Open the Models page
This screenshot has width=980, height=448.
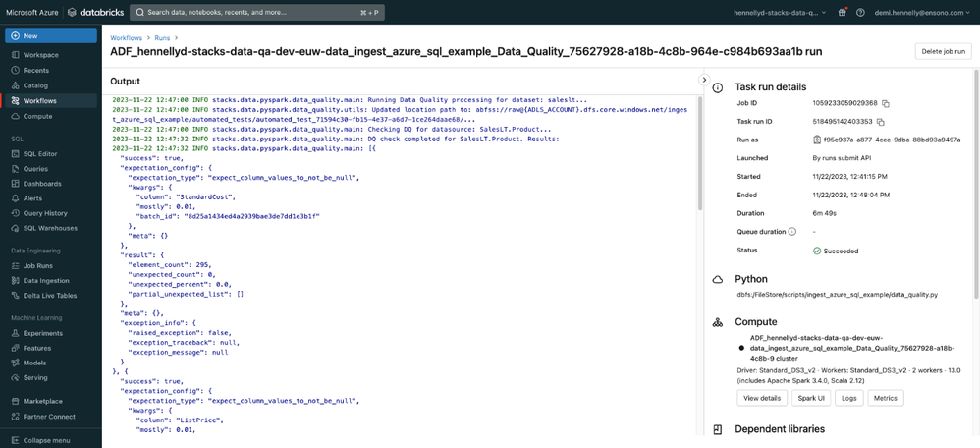pos(51,363)
